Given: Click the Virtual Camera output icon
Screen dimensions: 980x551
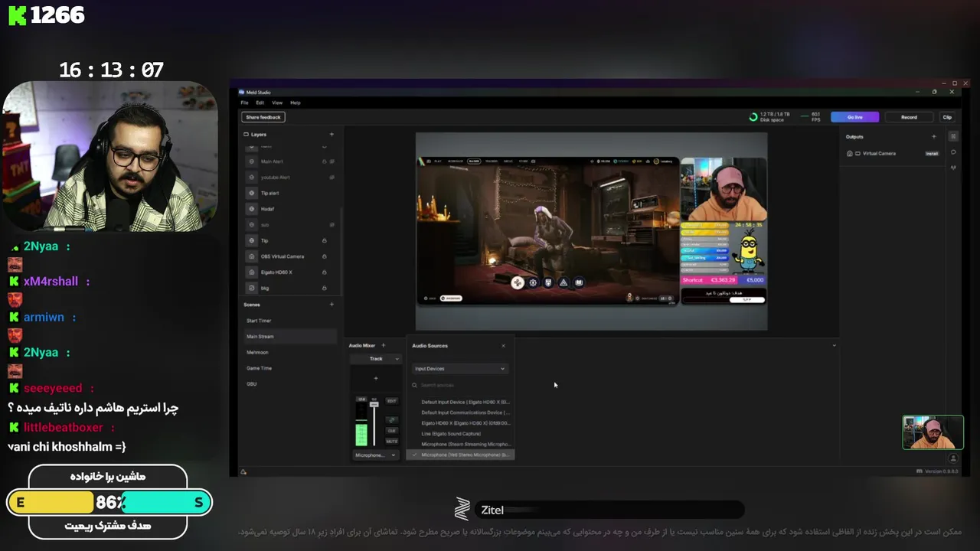Looking at the screenshot, I should pyautogui.click(x=850, y=154).
